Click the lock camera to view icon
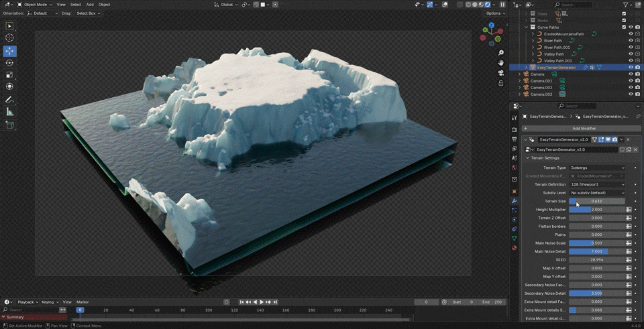This screenshot has height=329, width=644. [500, 83]
